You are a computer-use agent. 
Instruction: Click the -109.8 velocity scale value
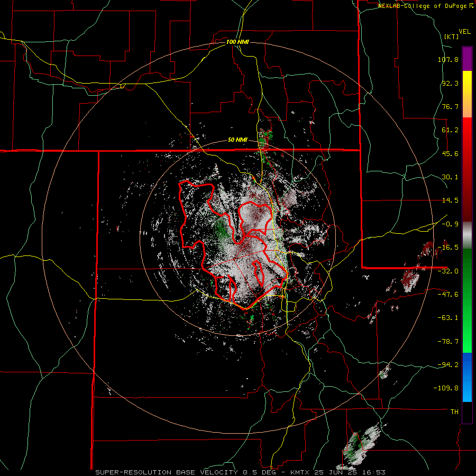446,388
